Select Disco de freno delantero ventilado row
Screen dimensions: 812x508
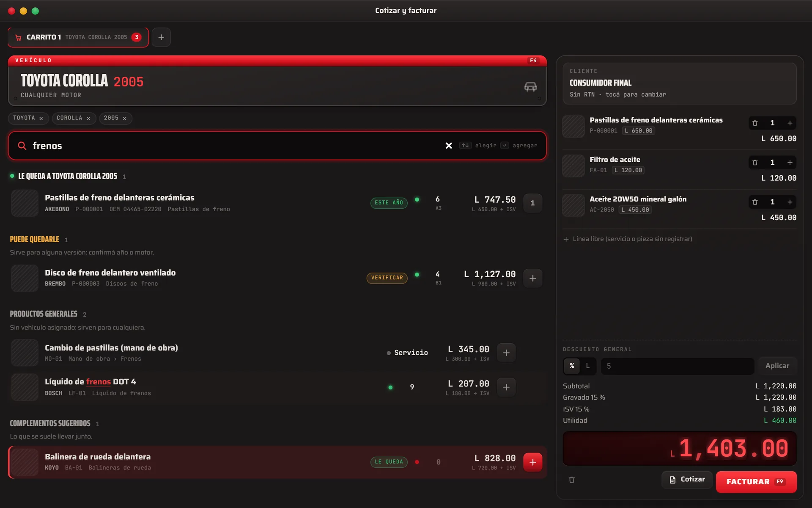277,278
